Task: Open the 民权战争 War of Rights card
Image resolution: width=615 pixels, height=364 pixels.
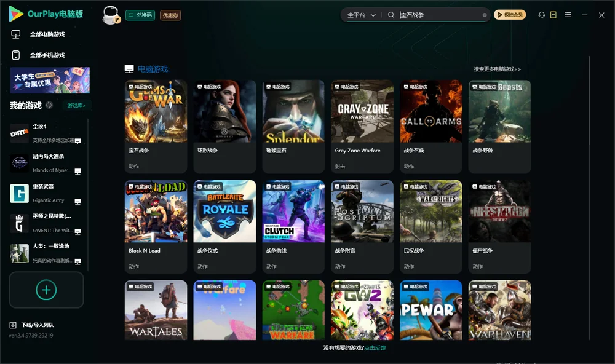Action: coord(431,226)
